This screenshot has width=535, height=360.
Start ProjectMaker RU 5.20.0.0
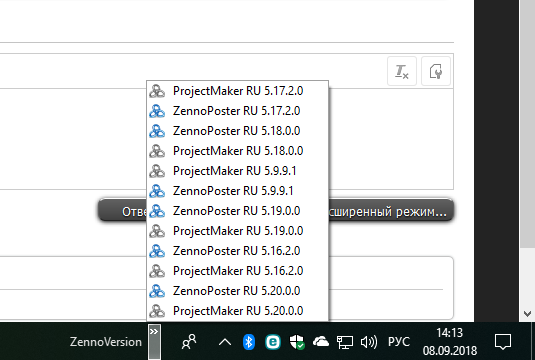pos(237,311)
